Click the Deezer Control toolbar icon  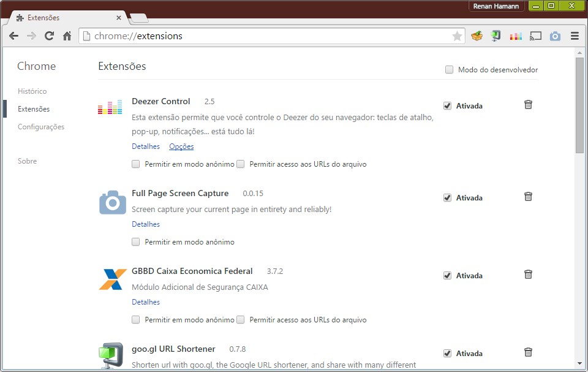(516, 36)
